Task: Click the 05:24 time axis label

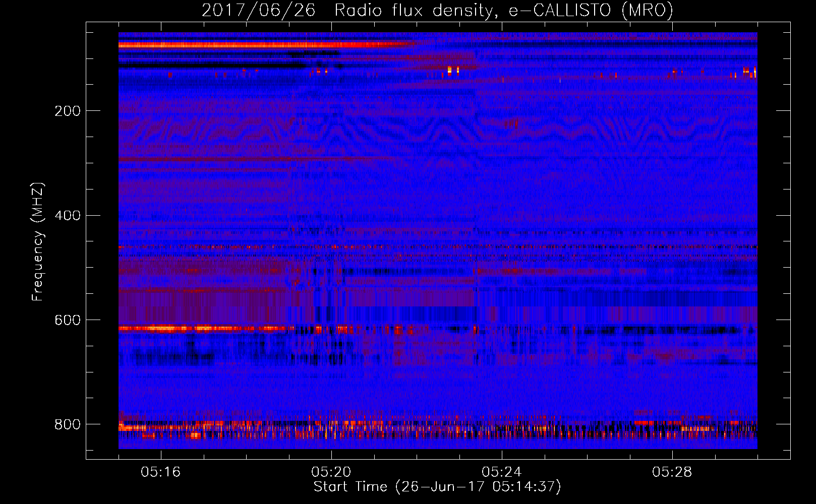Action: click(x=501, y=472)
